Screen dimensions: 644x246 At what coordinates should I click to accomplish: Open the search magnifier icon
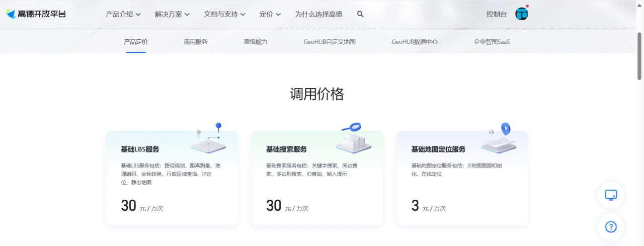tap(360, 14)
